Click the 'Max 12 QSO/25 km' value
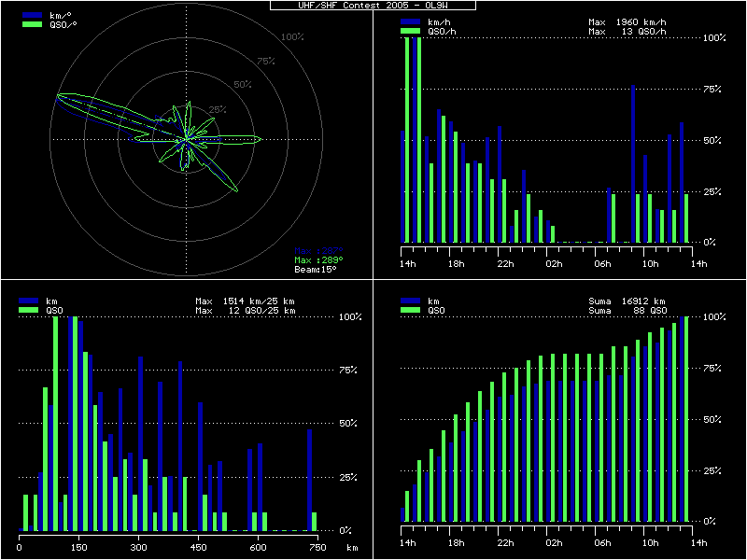The height and width of the screenshot is (560, 747). click(245, 311)
